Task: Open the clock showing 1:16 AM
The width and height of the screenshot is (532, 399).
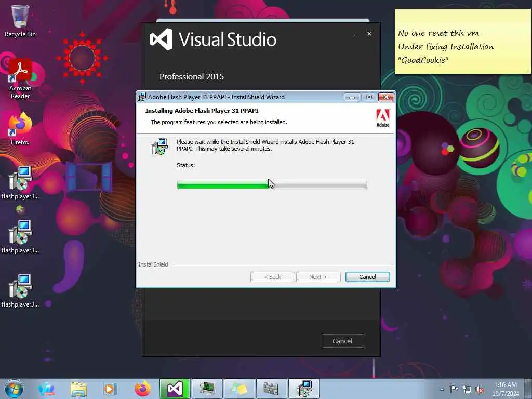Action: click(x=505, y=389)
